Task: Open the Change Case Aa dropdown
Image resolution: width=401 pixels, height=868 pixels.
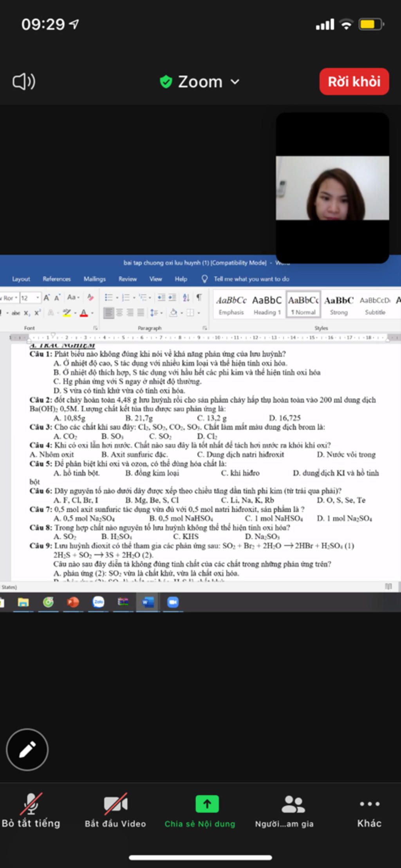Action: 73,297
